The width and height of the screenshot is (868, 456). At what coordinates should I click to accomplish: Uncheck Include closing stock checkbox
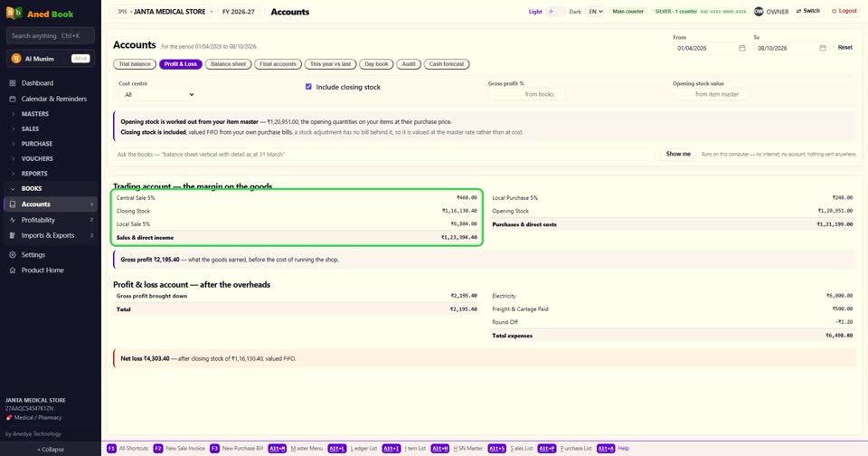[308, 87]
